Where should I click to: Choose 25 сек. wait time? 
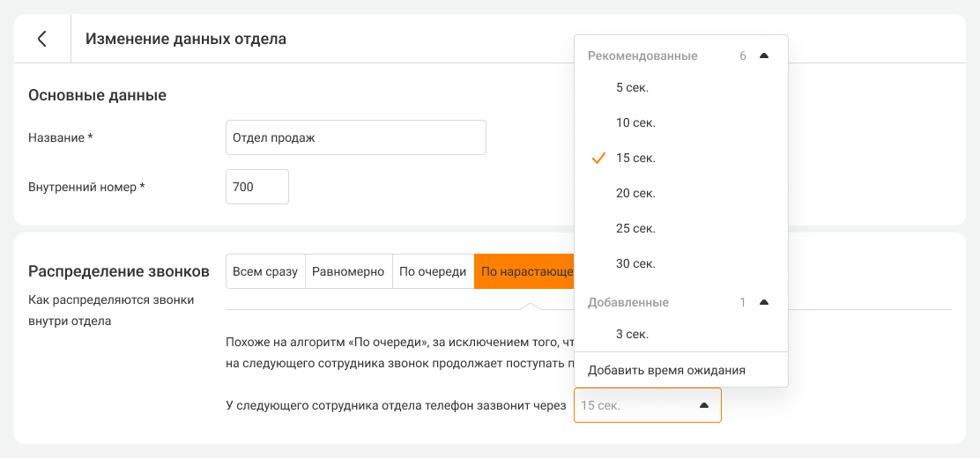click(x=635, y=228)
